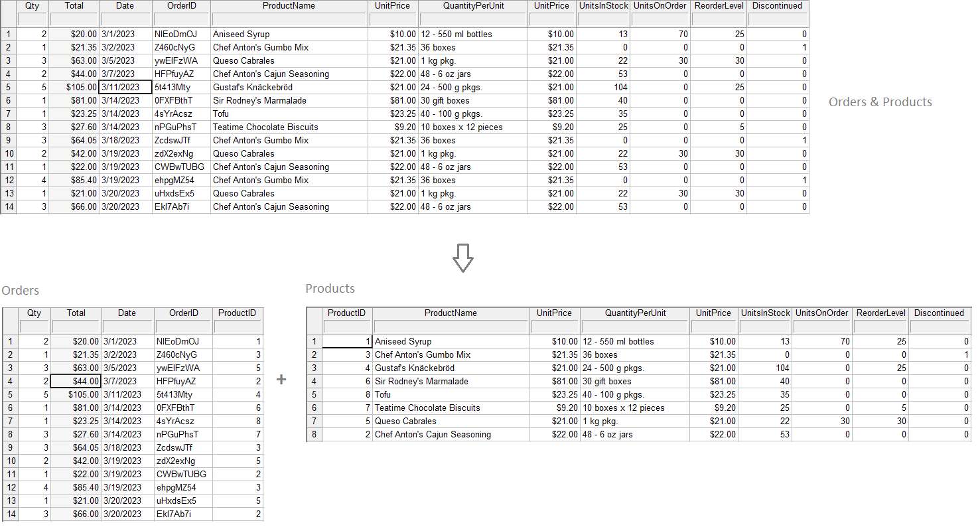Click the ProductName filter box in Products table
The height and width of the screenshot is (531, 980).
451,327
